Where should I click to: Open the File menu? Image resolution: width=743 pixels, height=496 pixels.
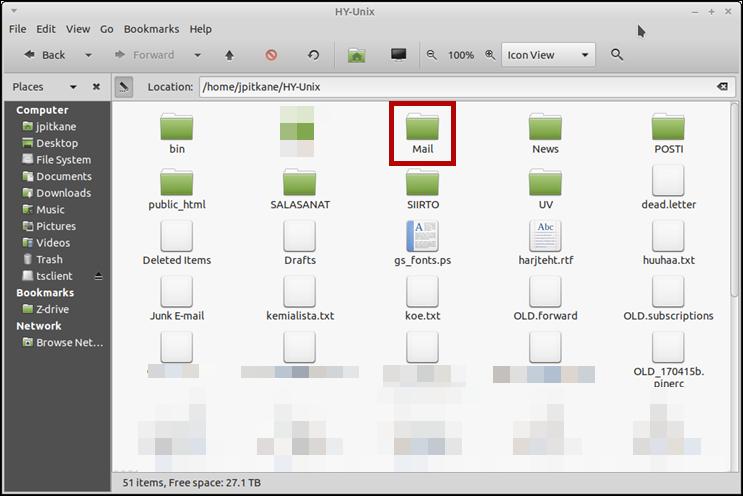[18, 29]
